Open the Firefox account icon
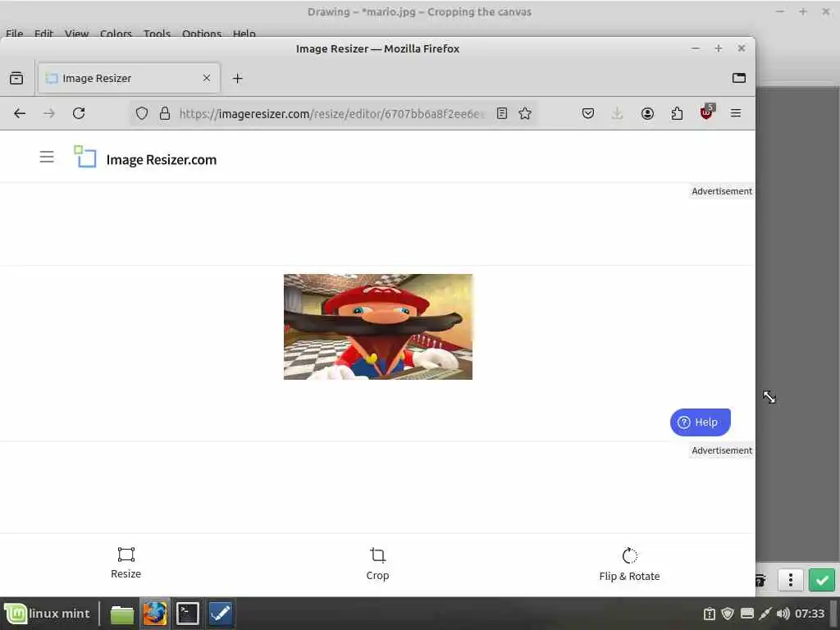The width and height of the screenshot is (840, 630). [647, 113]
